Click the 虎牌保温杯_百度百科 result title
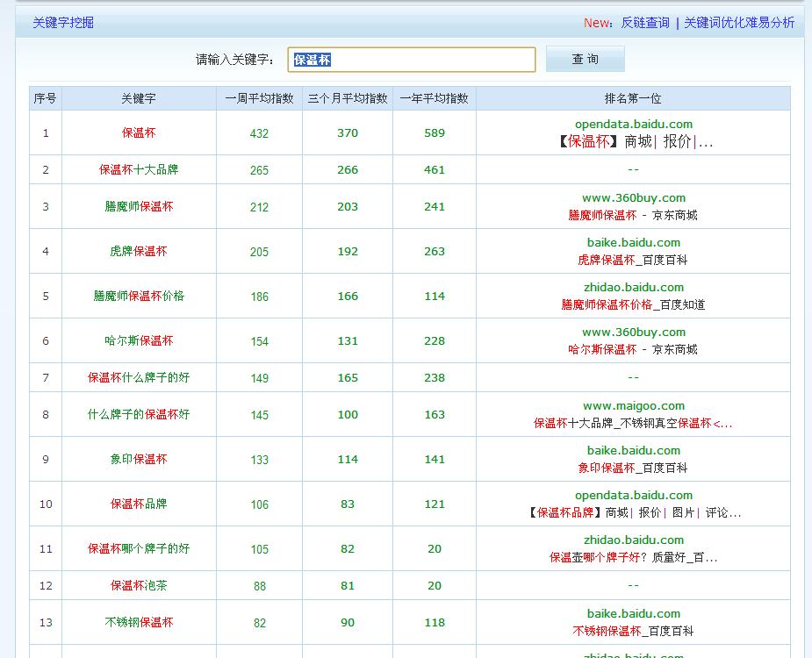 (633, 261)
